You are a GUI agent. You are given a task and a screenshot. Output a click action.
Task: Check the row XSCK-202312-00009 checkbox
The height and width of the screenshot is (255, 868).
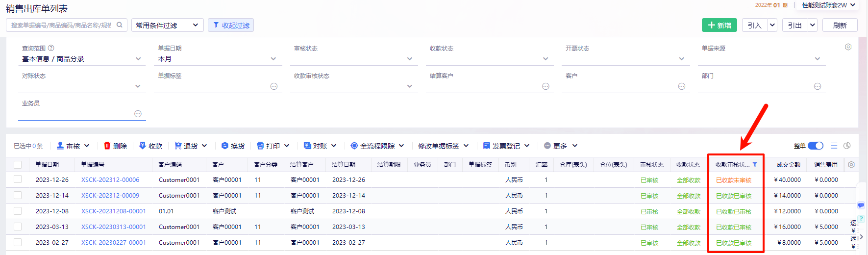pyautogui.click(x=18, y=195)
